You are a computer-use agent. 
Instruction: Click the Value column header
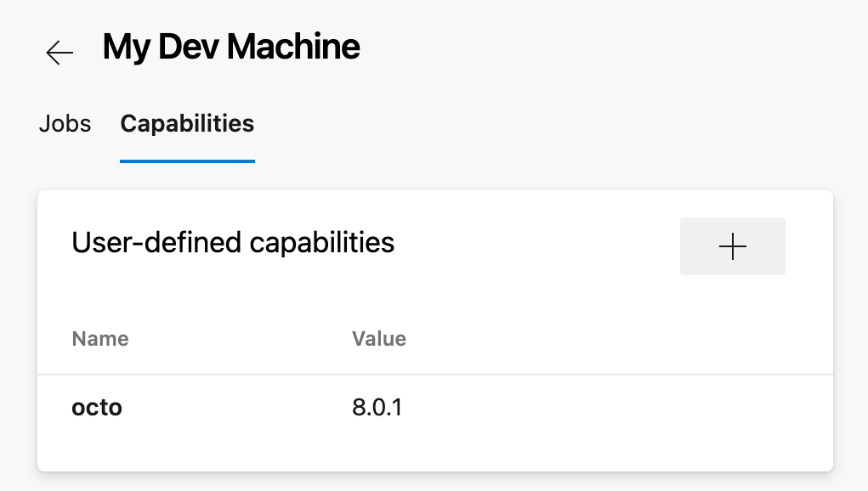coord(379,338)
